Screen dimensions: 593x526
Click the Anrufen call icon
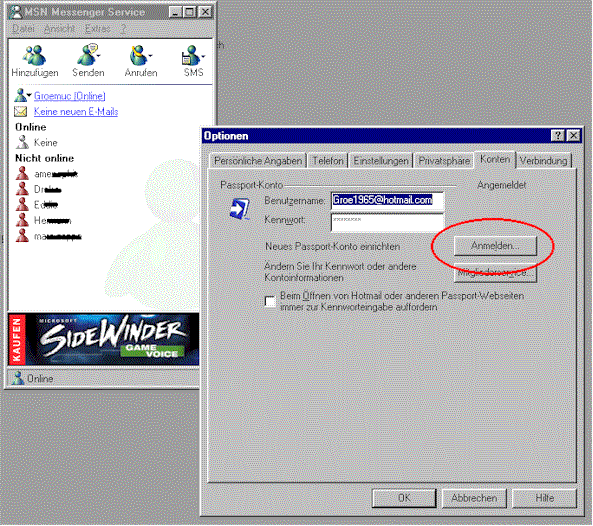coord(138,55)
